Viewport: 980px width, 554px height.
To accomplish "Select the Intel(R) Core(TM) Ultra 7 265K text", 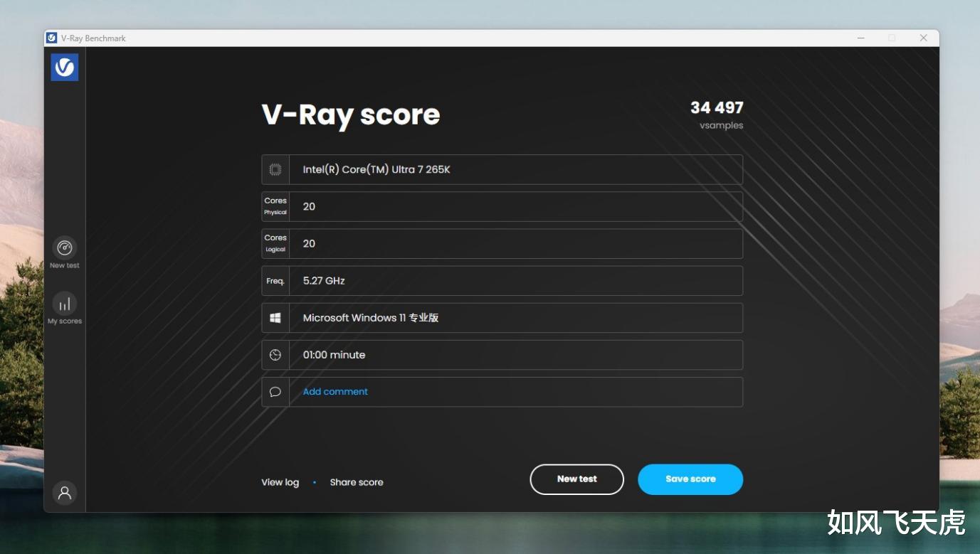I will 376,169.
